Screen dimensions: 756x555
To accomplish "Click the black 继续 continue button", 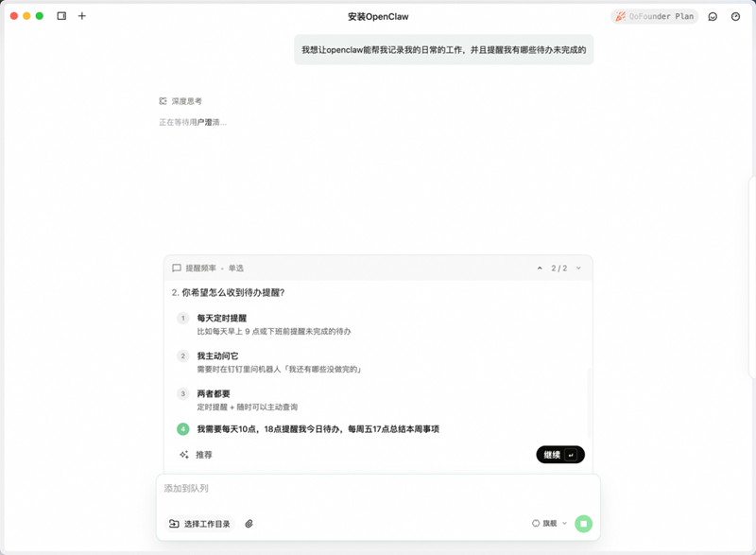I will [x=560, y=455].
